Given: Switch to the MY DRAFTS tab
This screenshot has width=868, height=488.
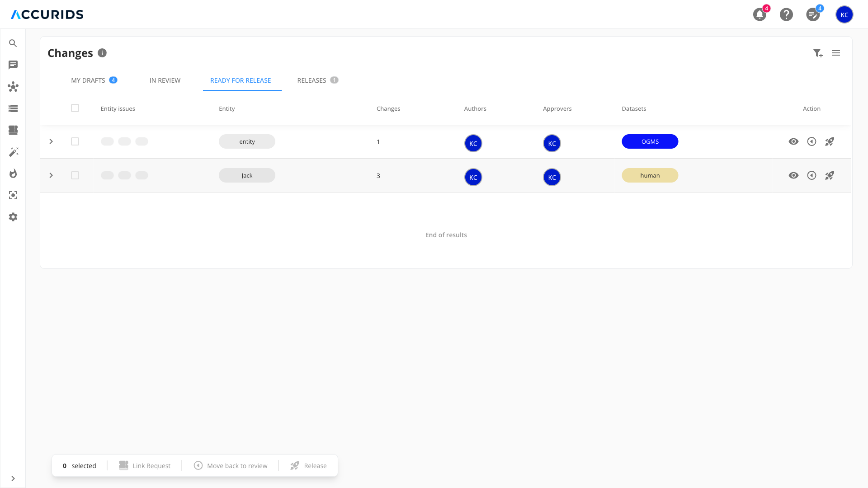Looking at the screenshot, I should [88, 80].
